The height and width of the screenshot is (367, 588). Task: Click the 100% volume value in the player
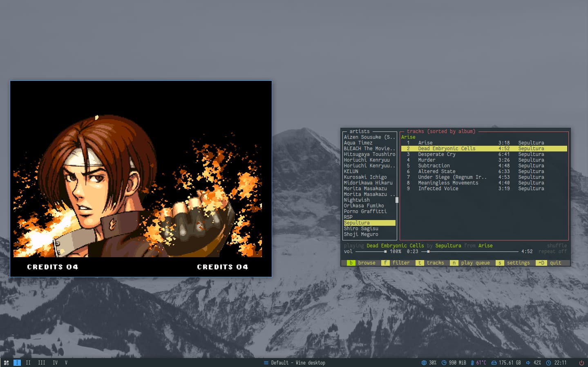point(395,251)
